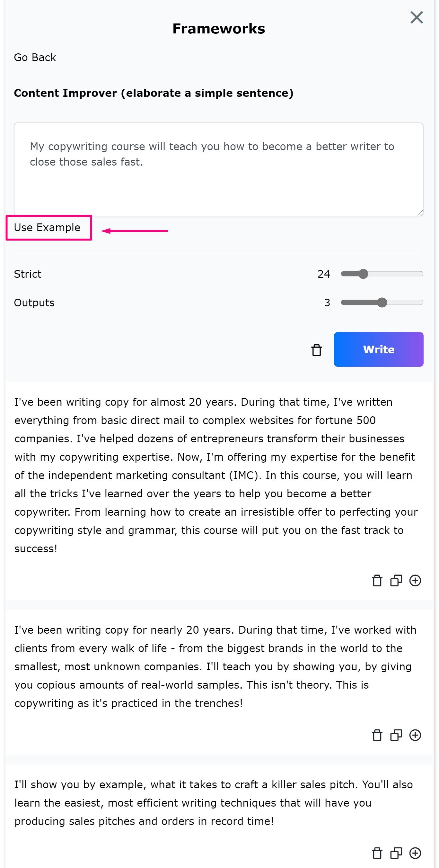Image resolution: width=439 pixels, height=868 pixels.
Task: Click into the copywriting sentence text area
Action: (x=218, y=169)
